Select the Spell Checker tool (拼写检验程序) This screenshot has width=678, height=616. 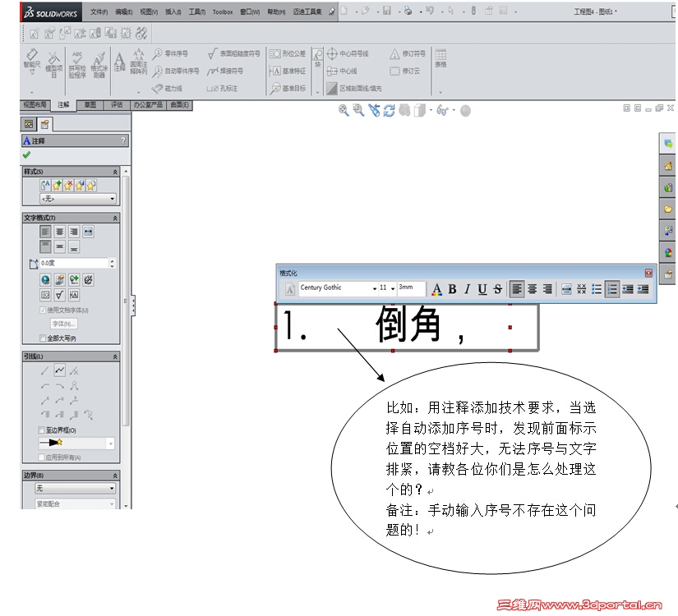(x=77, y=65)
